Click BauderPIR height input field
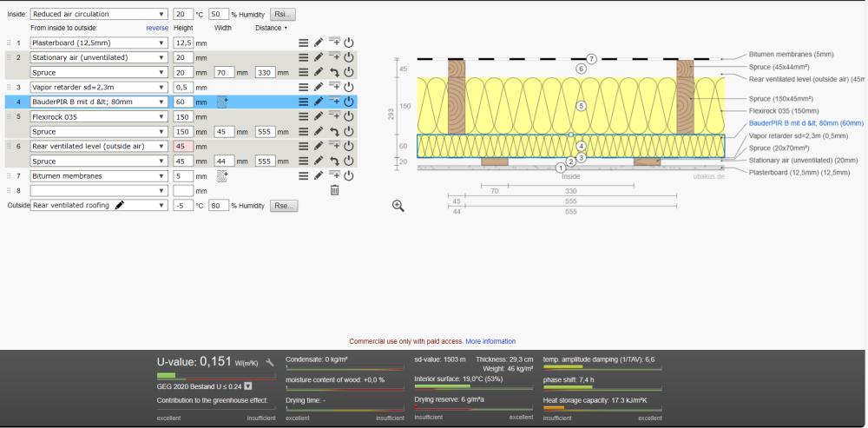Screen dimensions: 868x428 [183, 102]
